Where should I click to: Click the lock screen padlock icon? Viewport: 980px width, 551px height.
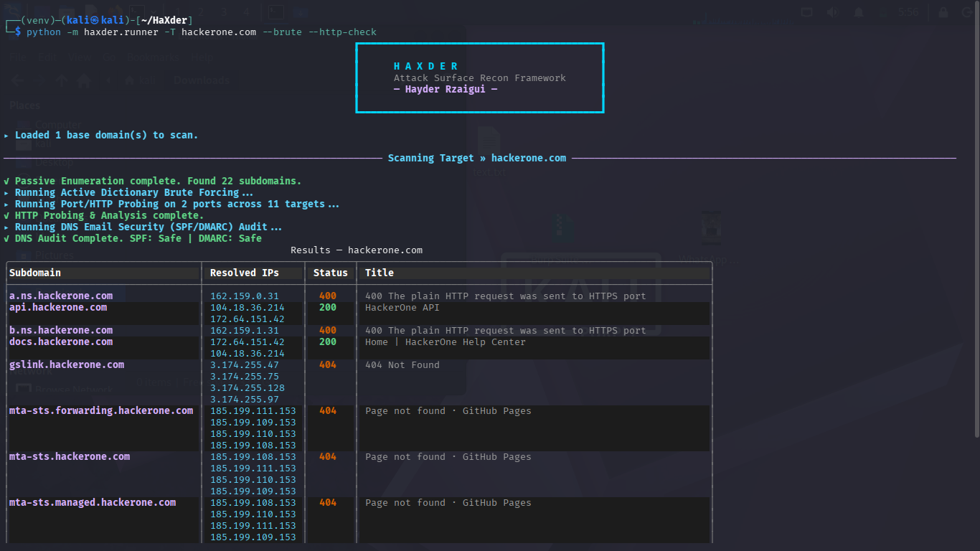click(944, 12)
